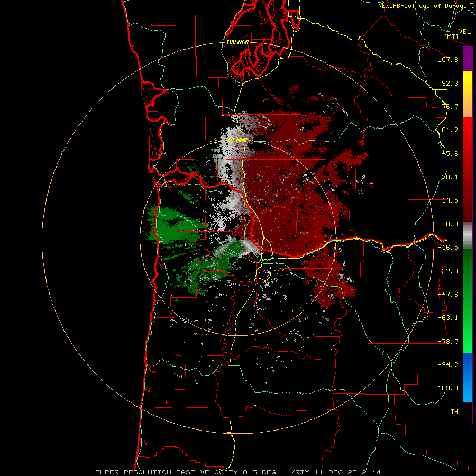Select the -94.2 scale value
Image resolution: width=476 pixels, height=476 pixels.
click(x=448, y=365)
